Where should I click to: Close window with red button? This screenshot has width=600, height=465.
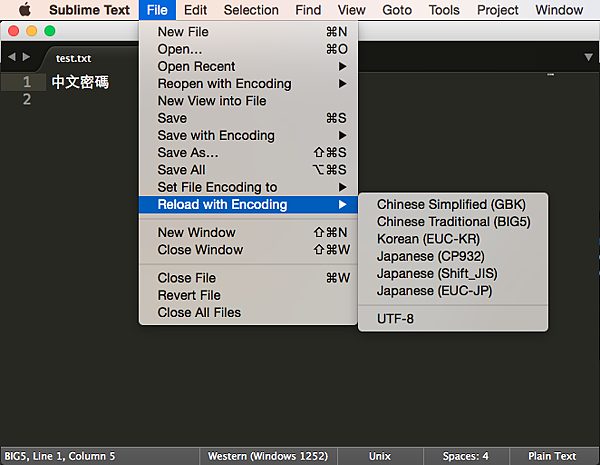coord(13,31)
